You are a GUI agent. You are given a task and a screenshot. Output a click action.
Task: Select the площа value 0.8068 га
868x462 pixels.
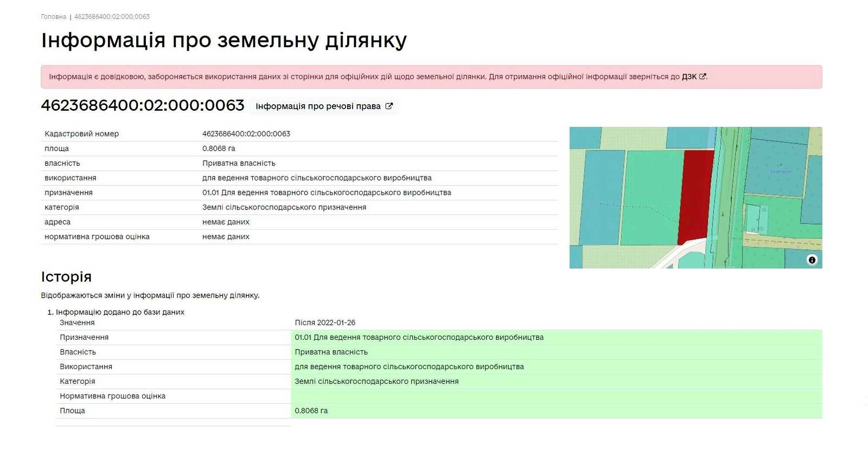click(x=219, y=149)
